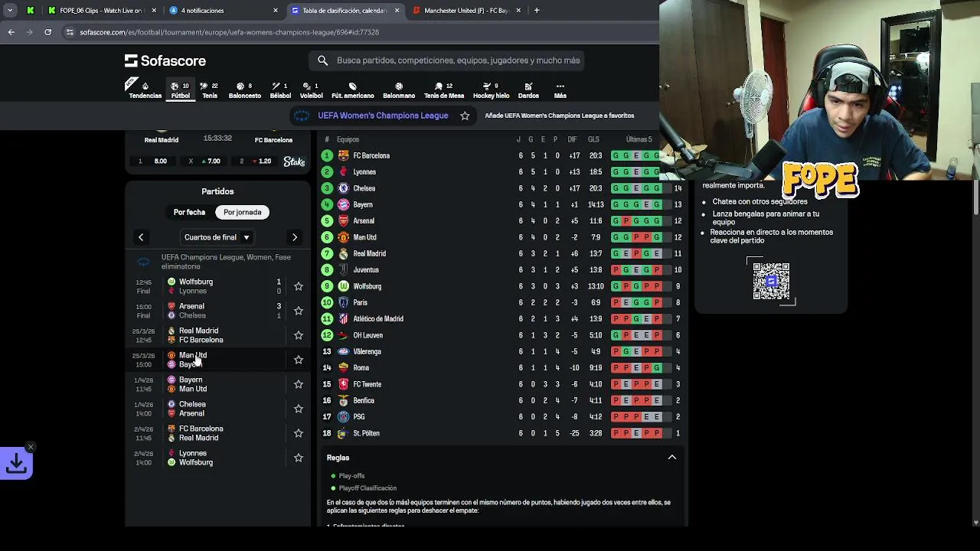
Task: Favorite the Man Utd vs Bayern match
Action: (299, 360)
